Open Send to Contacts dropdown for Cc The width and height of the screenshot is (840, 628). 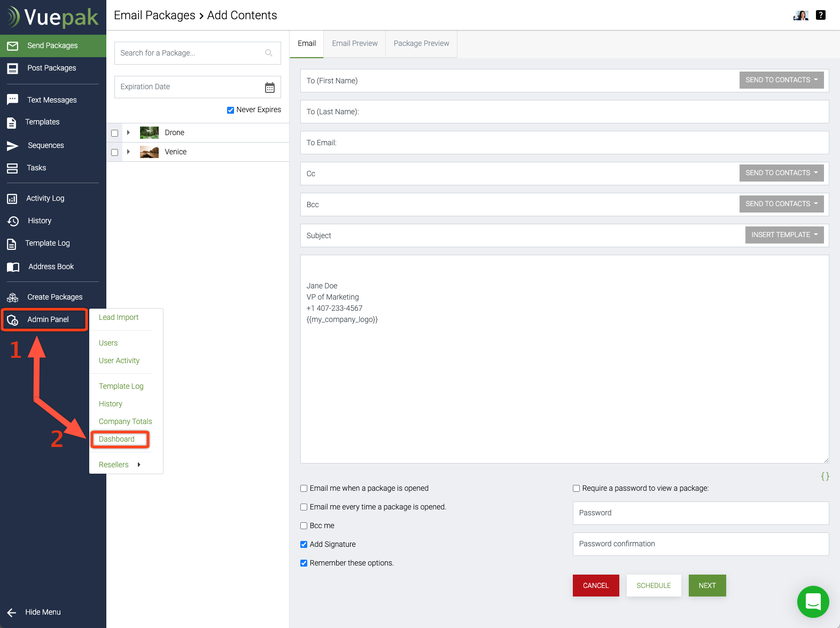click(x=781, y=173)
